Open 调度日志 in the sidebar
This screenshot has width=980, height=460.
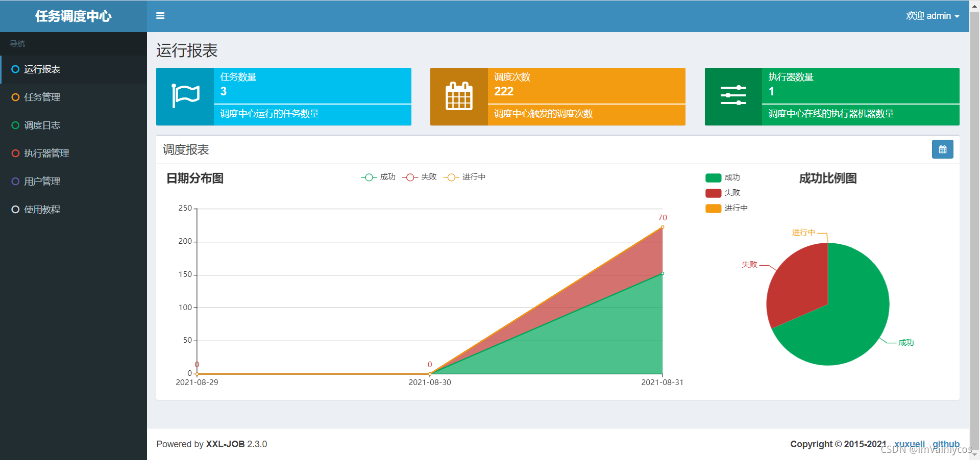[x=73, y=125]
